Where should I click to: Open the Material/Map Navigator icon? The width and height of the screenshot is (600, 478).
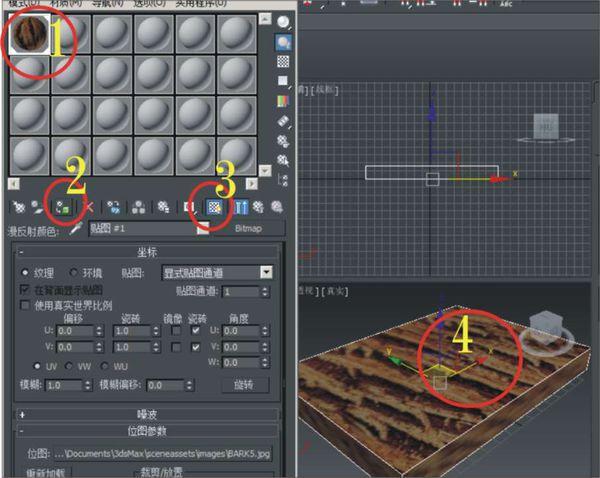pyautogui.click(x=283, y=180)
